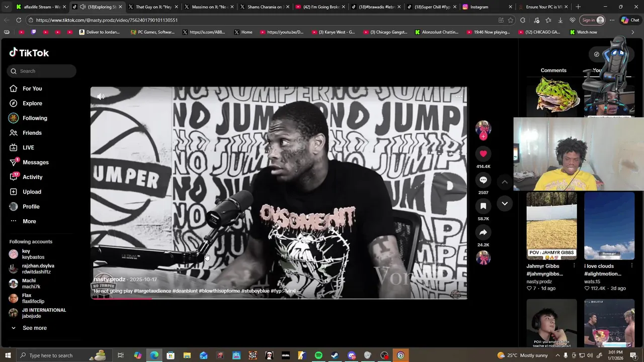
Task: Switch to the Comments tab
Action: coord(553,70)
